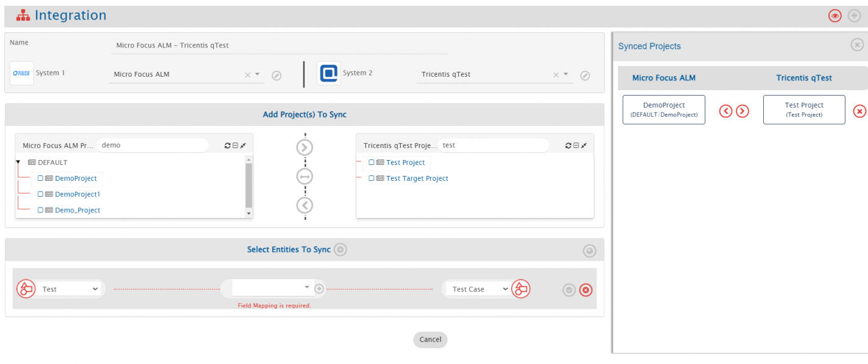Check the Test Target Project checkbox
Screen dimensions: 868x364
372,178
